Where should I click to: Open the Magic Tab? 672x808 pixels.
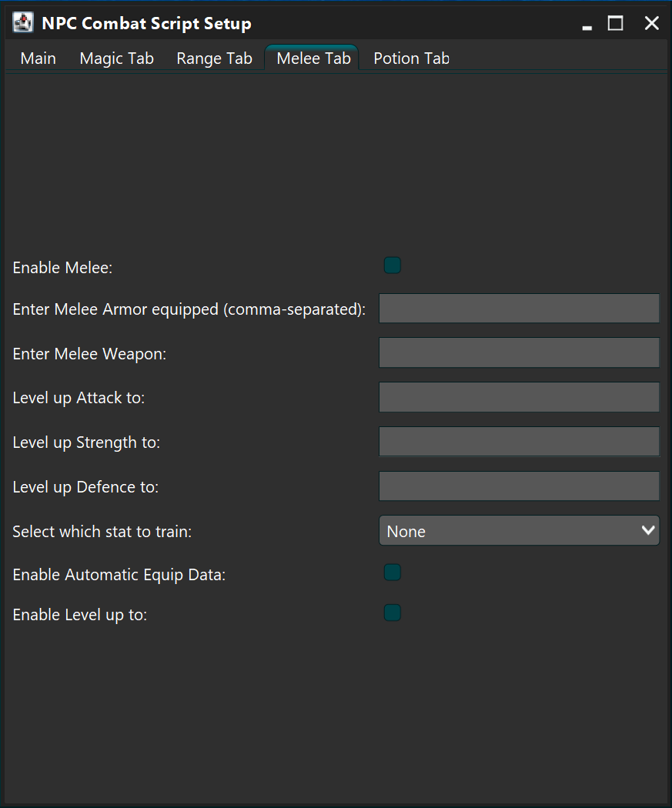coord(116,58)
